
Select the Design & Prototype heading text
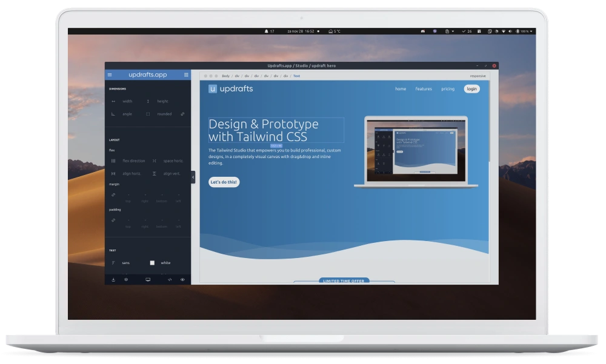[x=276, y=130]
